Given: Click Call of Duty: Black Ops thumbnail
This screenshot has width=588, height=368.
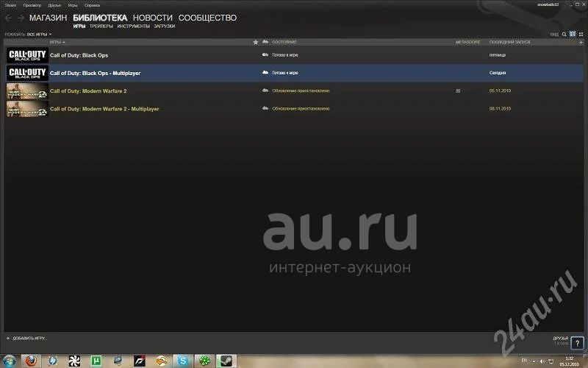Looking at the screenshot, I should coord(27,55).
